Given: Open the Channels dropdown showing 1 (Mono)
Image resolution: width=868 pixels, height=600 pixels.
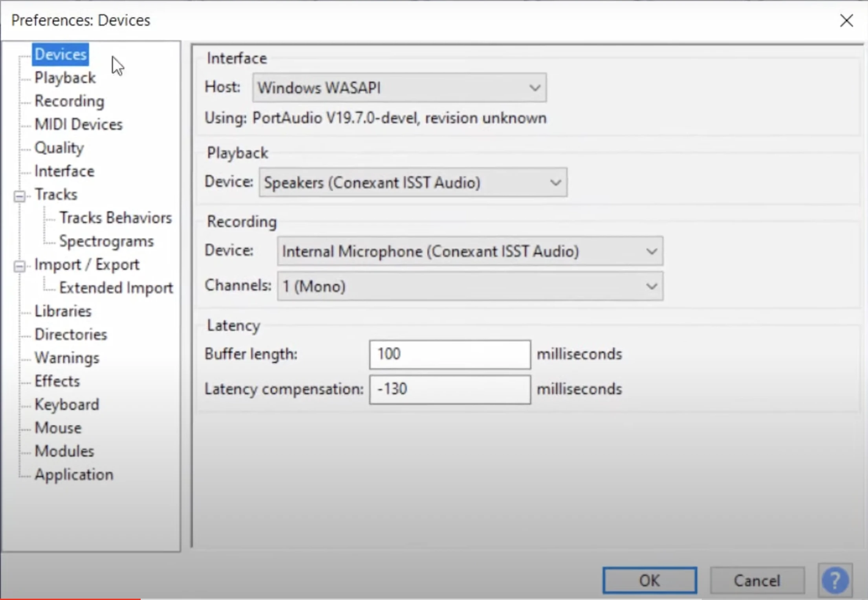Looking at the screenshot, I should pyautogui.click(x=470, y=286).
